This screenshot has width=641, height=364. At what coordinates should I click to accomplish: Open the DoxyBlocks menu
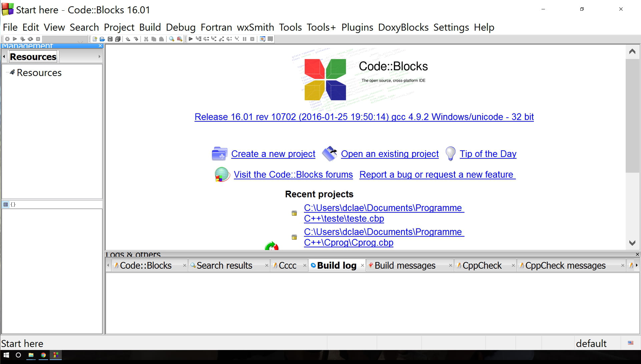coord(403,27)
